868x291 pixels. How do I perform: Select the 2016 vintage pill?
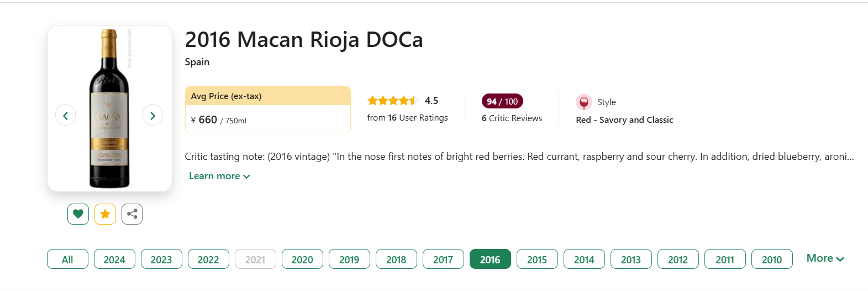pos(490,259)
